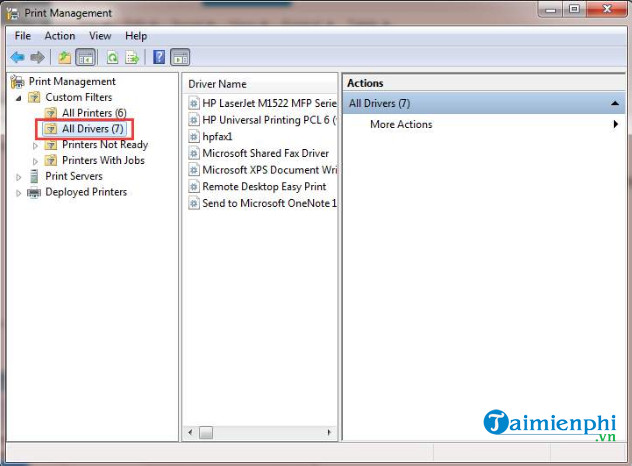The height and width of the screenshot is (466, 632).
Task: Expand the Print Servers tree node
Action: point(19,177)
